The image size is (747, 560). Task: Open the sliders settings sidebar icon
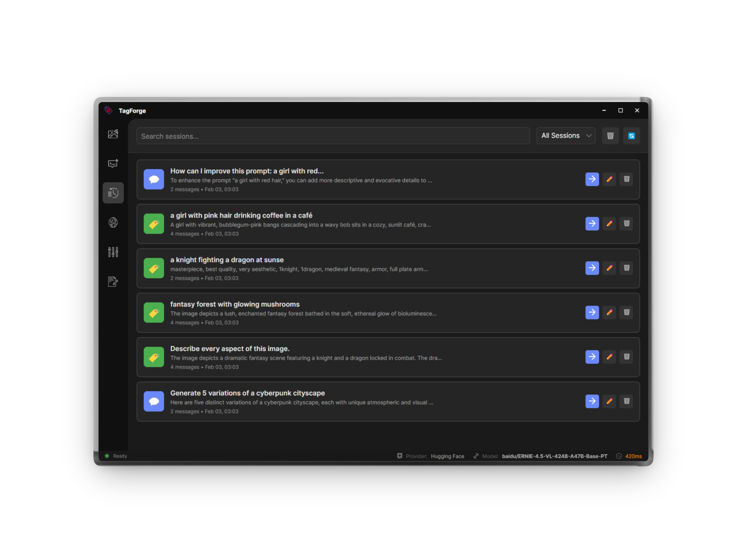(x=113, y=252)
